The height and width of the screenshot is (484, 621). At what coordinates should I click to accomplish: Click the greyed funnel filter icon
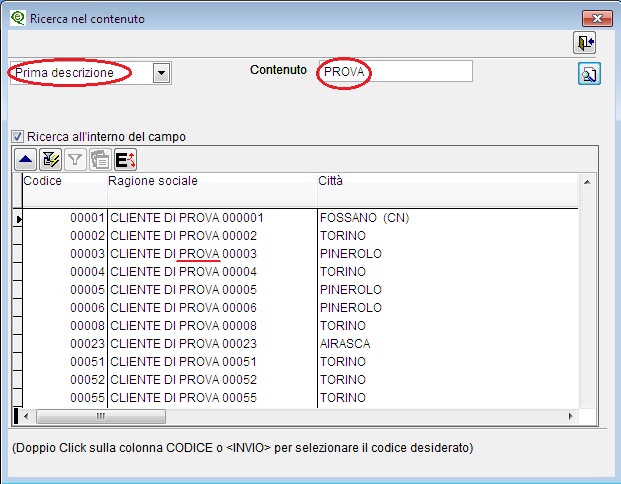[75, 160]
